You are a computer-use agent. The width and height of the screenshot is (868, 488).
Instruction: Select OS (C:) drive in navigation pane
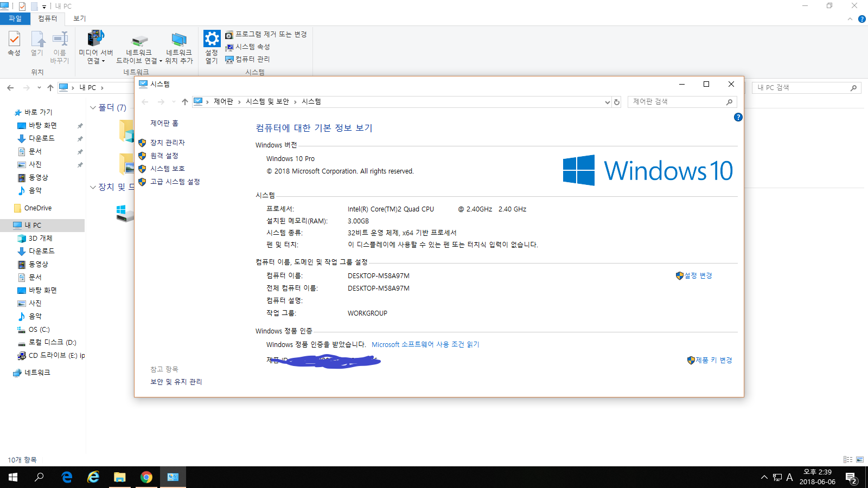pos(39,330)
